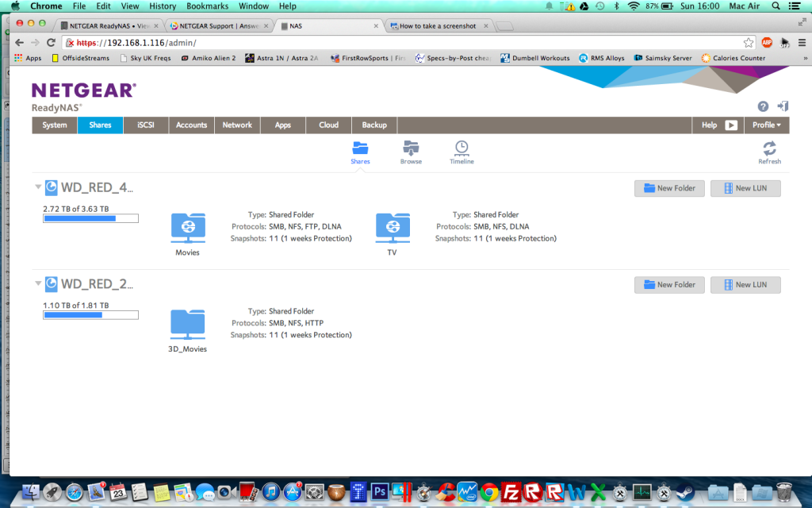Bookmark page with the star icon
Screen dimensions: 812x508
749,43
